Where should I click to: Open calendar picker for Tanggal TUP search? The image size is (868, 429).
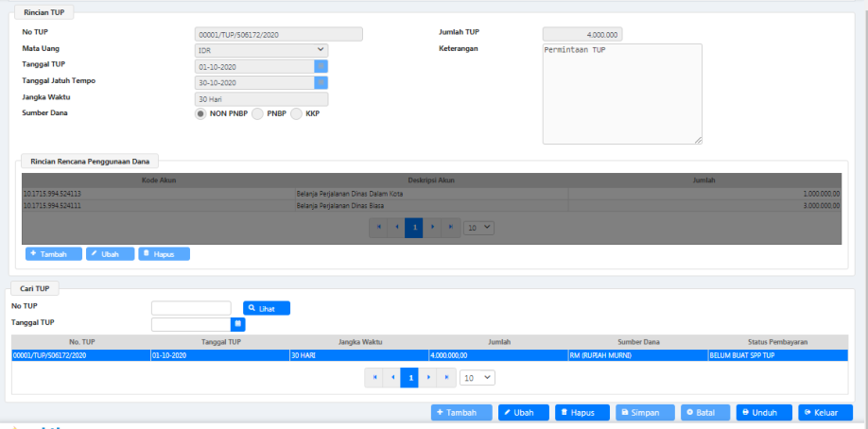[x=238, y=324]
